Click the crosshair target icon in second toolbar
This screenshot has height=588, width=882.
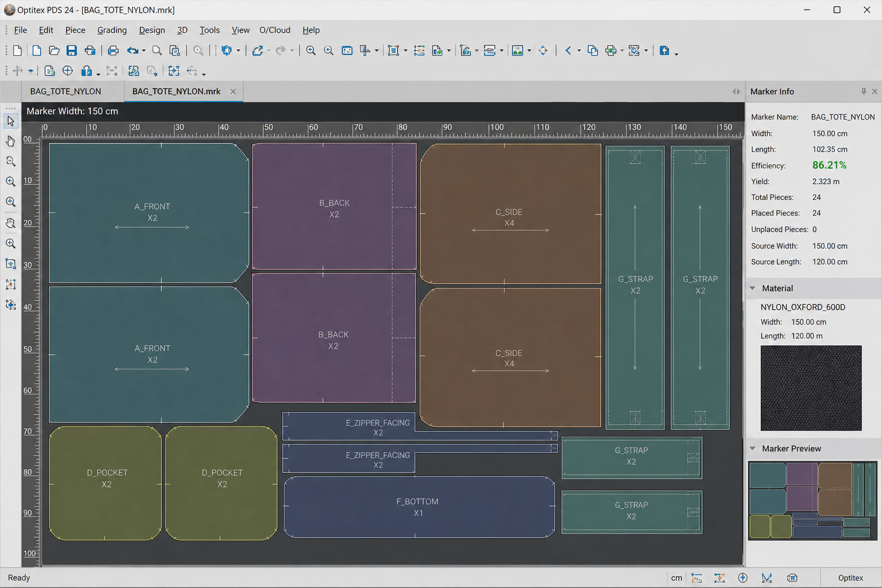coord(68,71)
